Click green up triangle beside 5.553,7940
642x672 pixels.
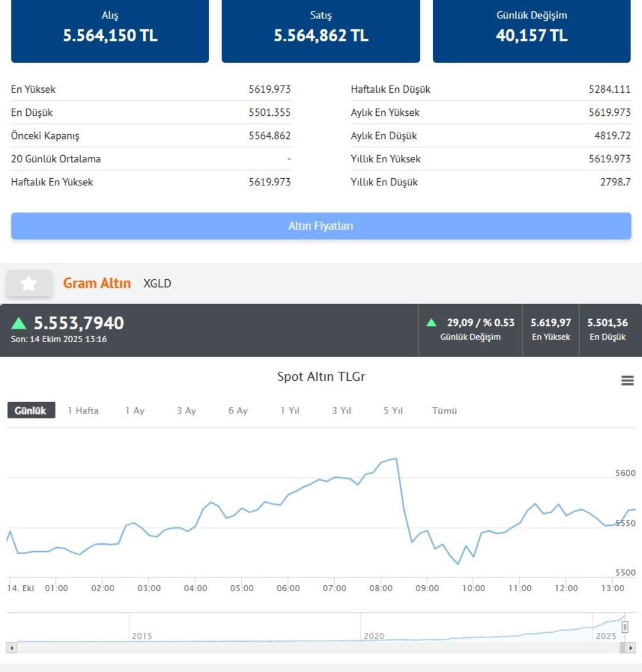(19, 323)
